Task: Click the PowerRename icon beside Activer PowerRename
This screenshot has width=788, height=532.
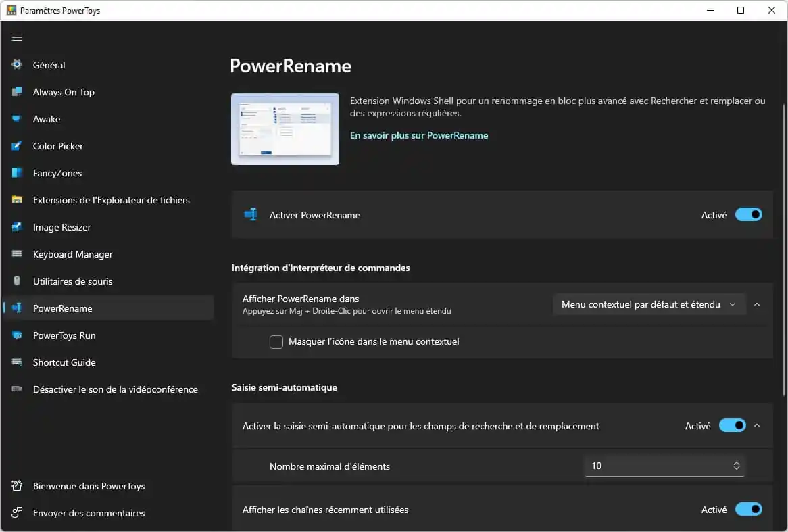Action: click(250, 214)
